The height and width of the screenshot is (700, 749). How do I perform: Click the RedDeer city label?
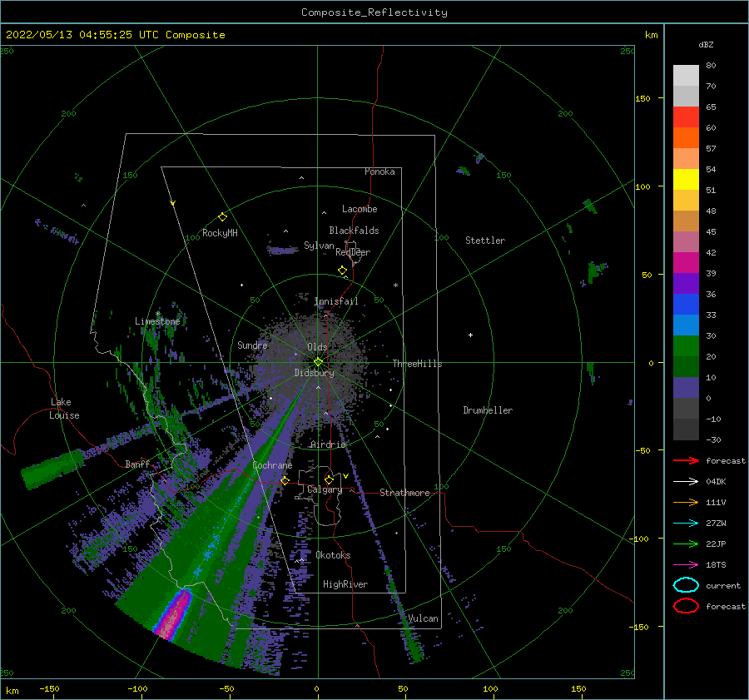(353, 252)
